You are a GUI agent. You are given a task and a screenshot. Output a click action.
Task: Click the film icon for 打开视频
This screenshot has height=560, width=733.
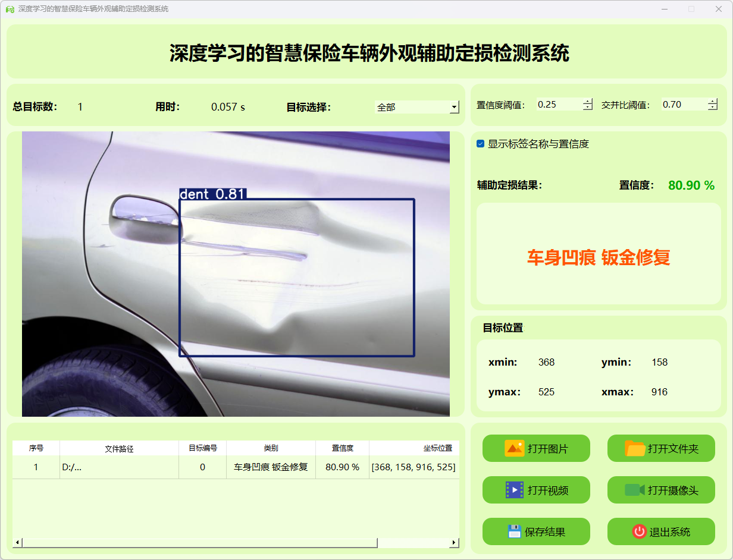[x=514, y=490]
